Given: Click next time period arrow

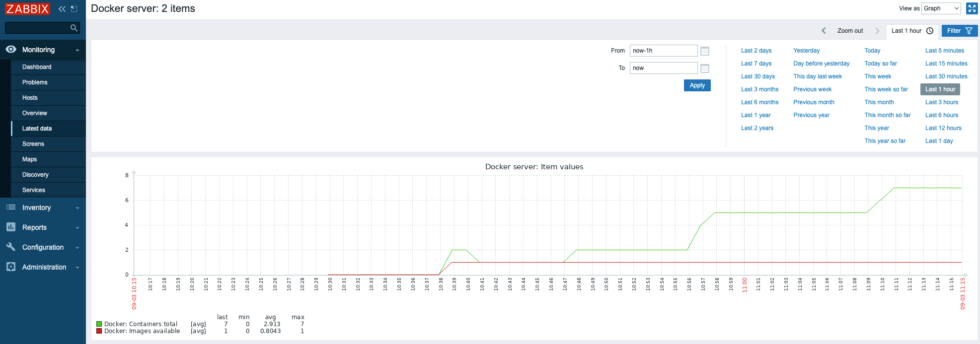Looking at the screenshot, I should (x=877, y=31).
